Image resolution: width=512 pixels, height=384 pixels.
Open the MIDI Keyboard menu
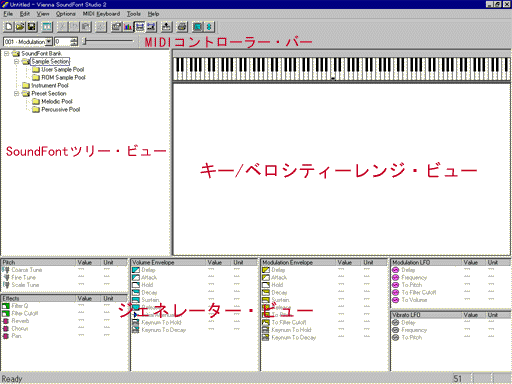pos(101,14)
